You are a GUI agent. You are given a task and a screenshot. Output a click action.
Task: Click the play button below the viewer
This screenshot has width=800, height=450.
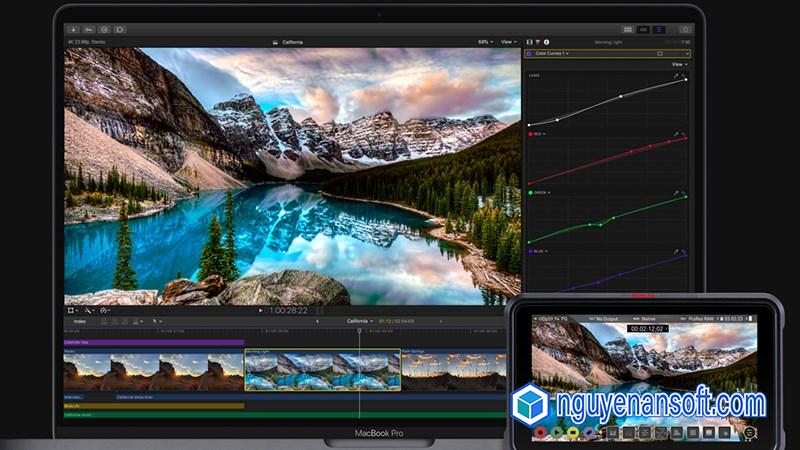click(262, 311)
